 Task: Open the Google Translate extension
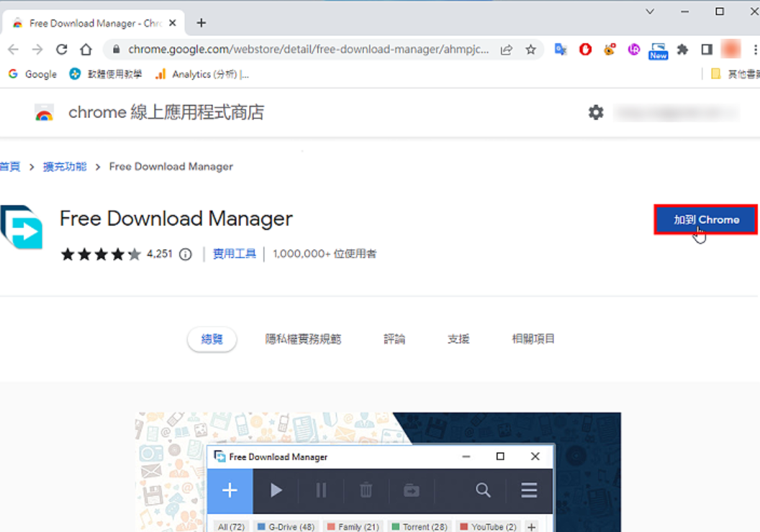[x=561, y=50]
